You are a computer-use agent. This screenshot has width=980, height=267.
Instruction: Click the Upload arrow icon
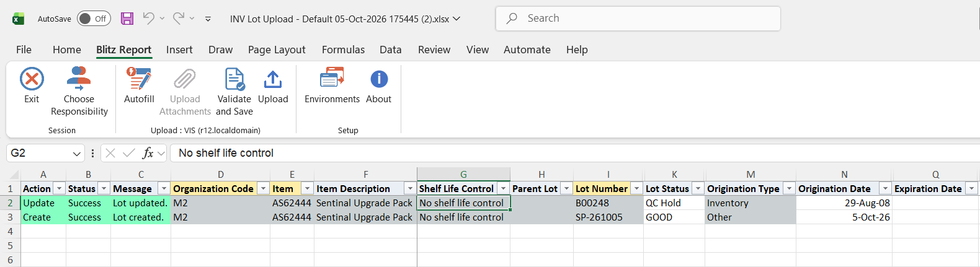coord(273,79)
